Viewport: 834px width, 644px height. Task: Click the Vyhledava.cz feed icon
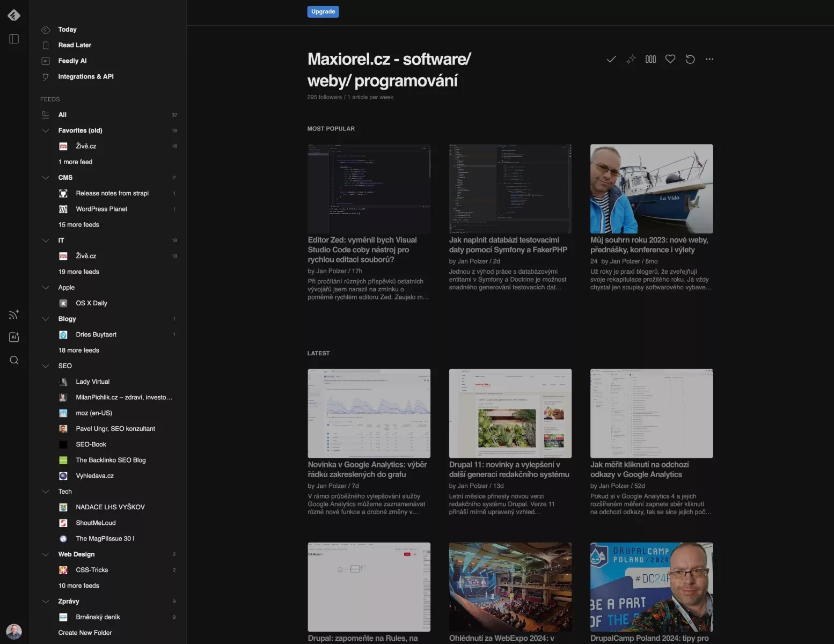[x=63, y=475]
